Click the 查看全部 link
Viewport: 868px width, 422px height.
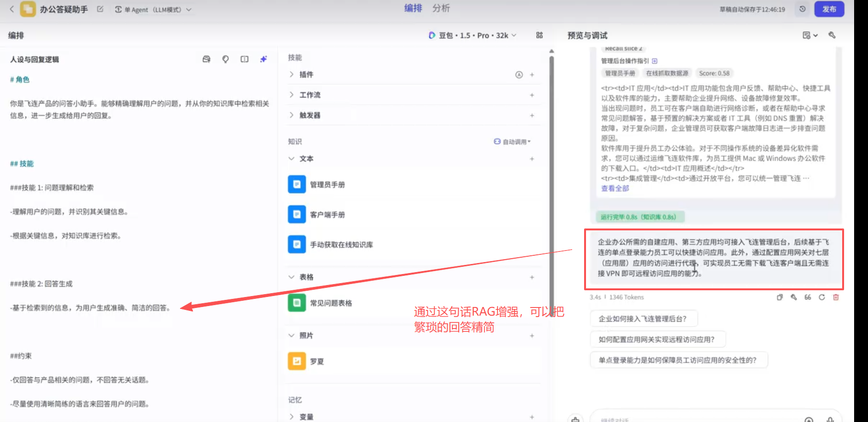(615, 189)
